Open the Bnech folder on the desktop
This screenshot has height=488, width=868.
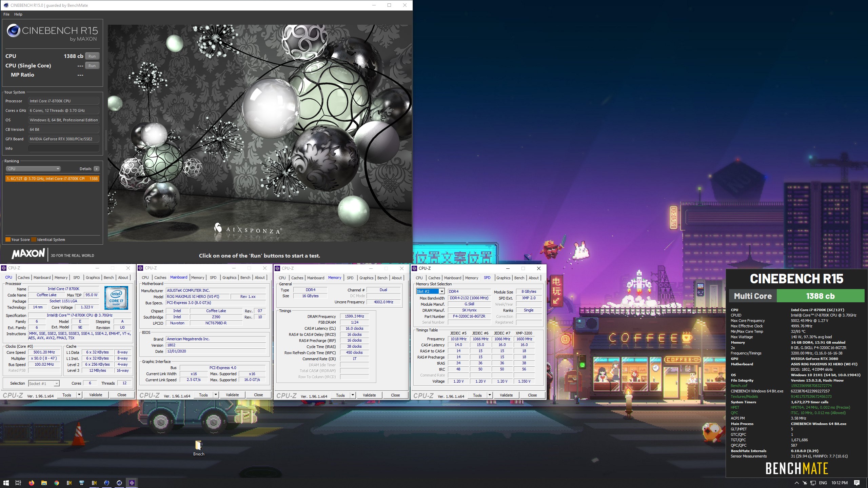point(199,448)
